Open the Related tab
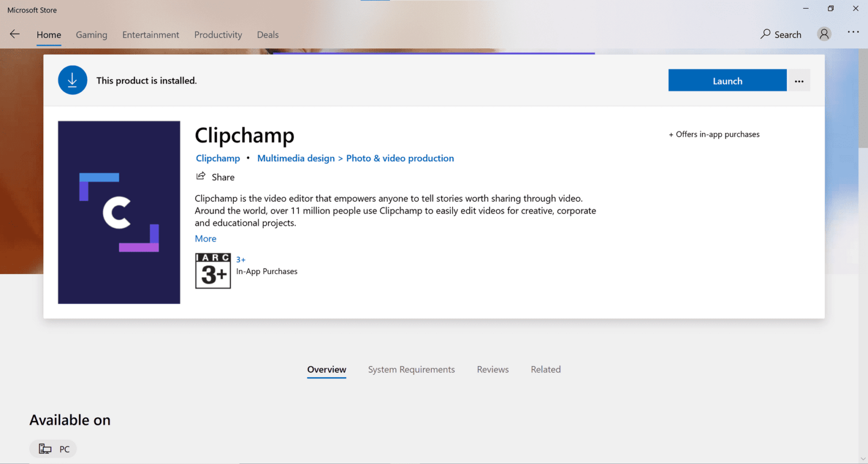868x464 pixels. point(546,370)
